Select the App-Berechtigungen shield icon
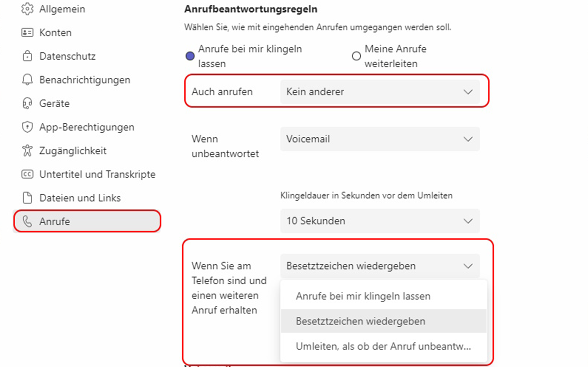 28,127
